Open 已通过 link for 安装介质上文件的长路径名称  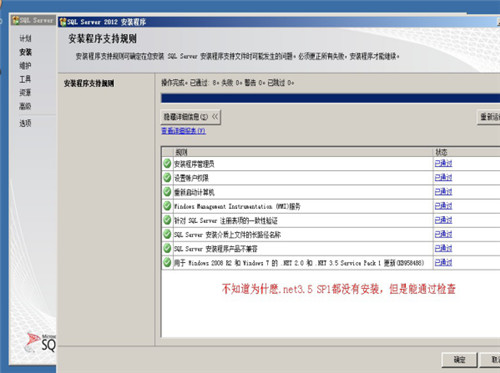443,234
